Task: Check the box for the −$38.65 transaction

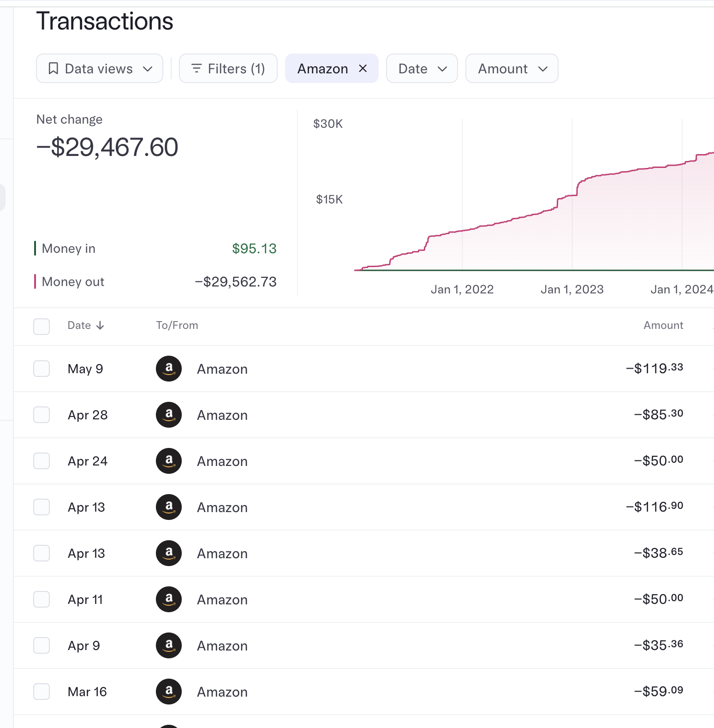Action: (42, 553)
